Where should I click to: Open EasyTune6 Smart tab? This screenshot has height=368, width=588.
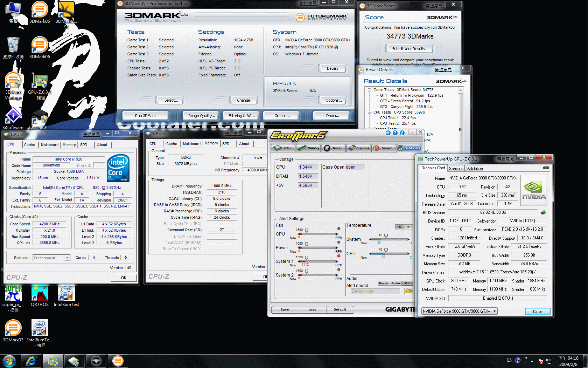pyautogui.click(x=384, y=148)
